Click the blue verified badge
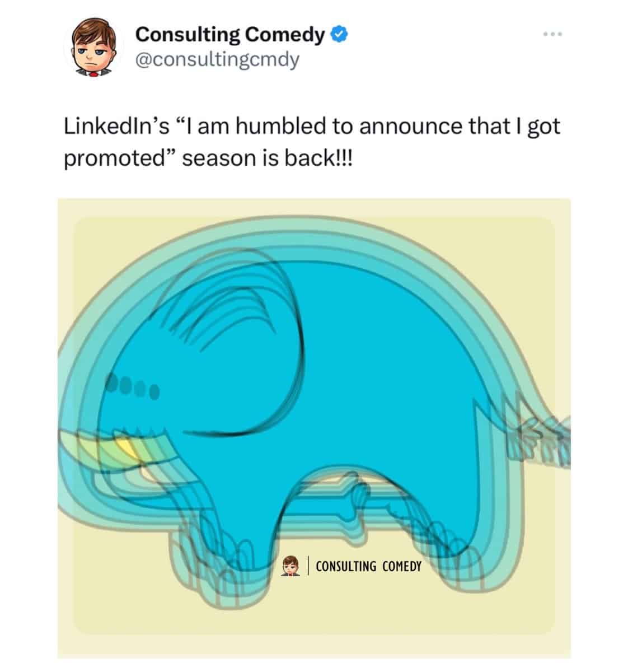This screenshot has width=628, height=672. pyautogui.click(x=340, y=35)
